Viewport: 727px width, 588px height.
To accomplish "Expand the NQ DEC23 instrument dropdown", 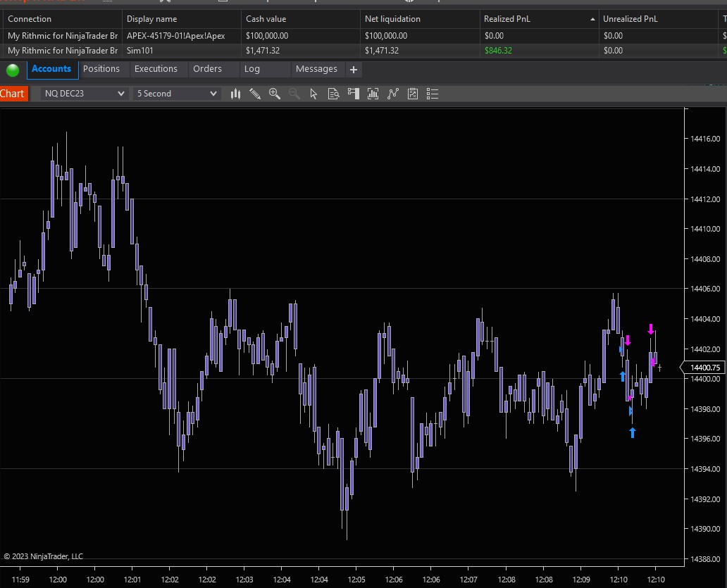I will (x=120, y=94).
